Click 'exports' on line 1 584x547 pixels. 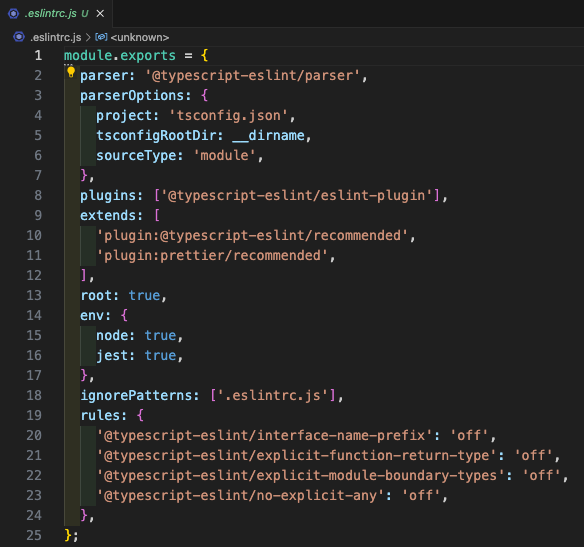(148, 55)
